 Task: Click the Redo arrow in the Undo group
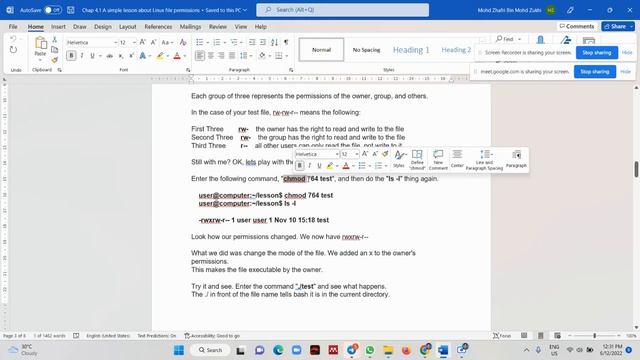tap(13, 50)
